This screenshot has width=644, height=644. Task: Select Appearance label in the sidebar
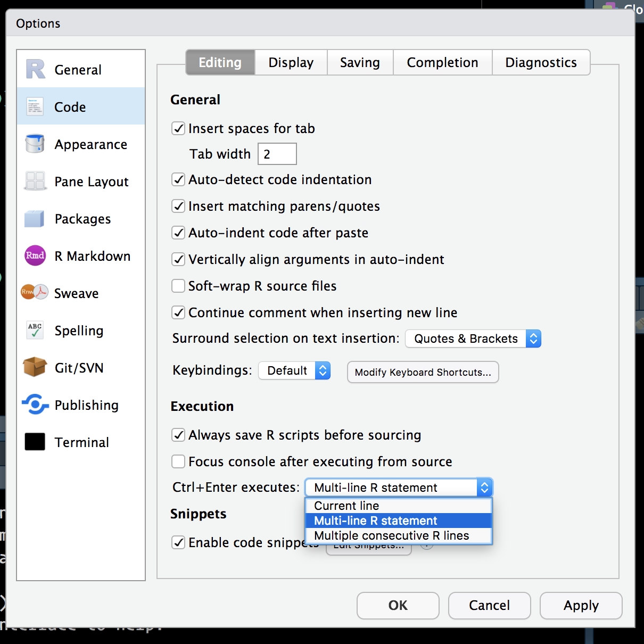[91, 144]
